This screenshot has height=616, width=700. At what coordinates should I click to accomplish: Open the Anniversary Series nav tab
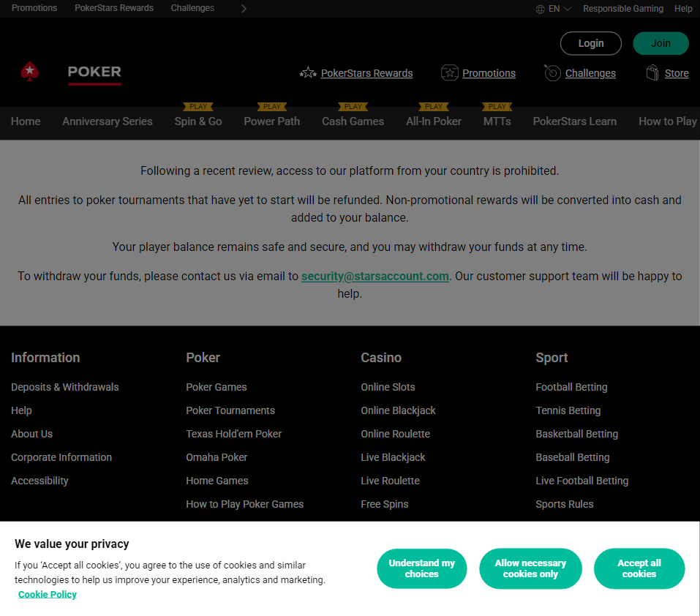coord(107,121)
